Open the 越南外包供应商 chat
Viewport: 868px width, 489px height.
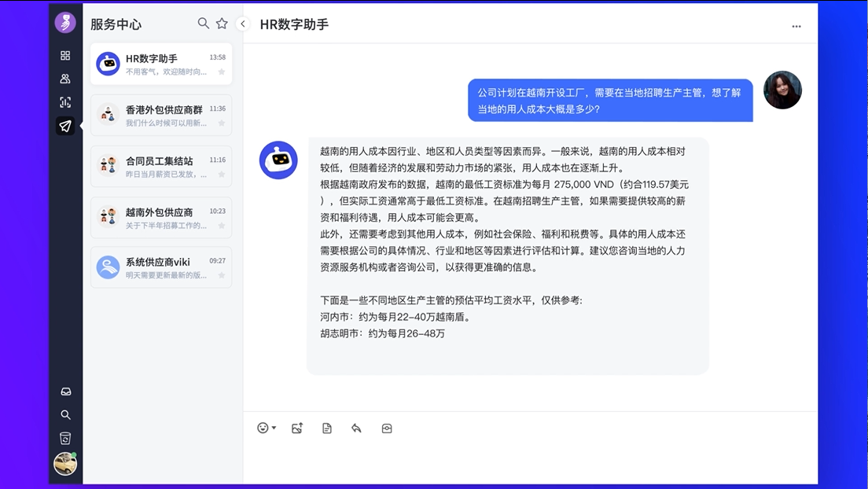161,217
